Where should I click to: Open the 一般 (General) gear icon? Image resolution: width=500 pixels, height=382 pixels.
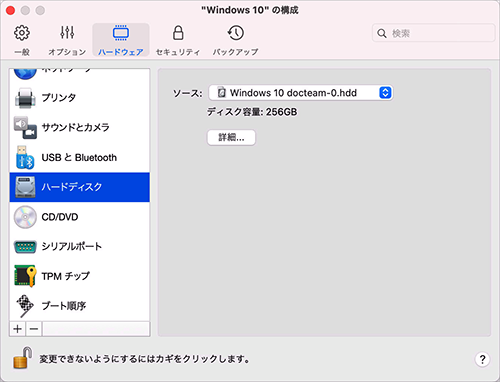22,33
